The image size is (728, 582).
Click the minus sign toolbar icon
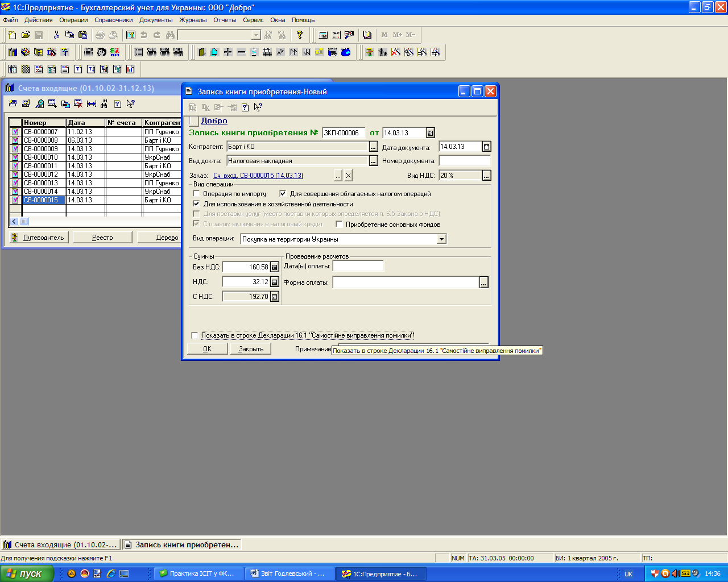241,52
